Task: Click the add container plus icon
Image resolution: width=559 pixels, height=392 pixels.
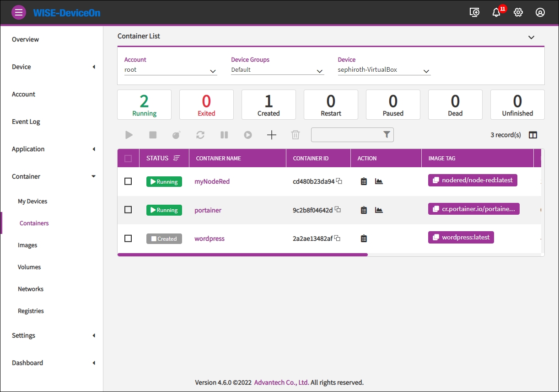Action: pos(272,135)
